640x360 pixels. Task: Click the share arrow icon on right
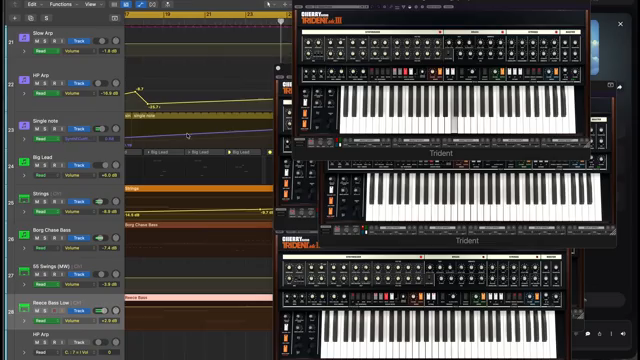tap(620, 87)
